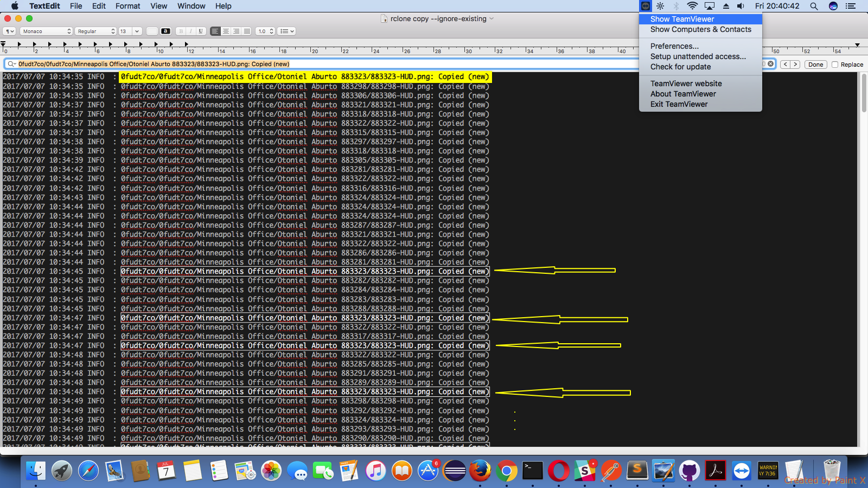The height and width of the screenshot is (488, 868).
Task: Choose Check for update in TeamViewer menu
Action: pyautogui.click(x=680, y=67)
